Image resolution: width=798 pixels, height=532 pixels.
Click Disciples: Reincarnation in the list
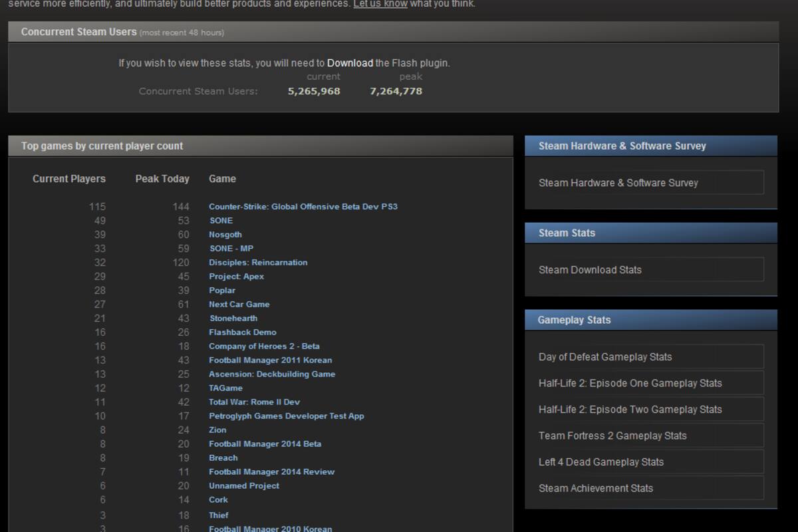pos(258,263)
